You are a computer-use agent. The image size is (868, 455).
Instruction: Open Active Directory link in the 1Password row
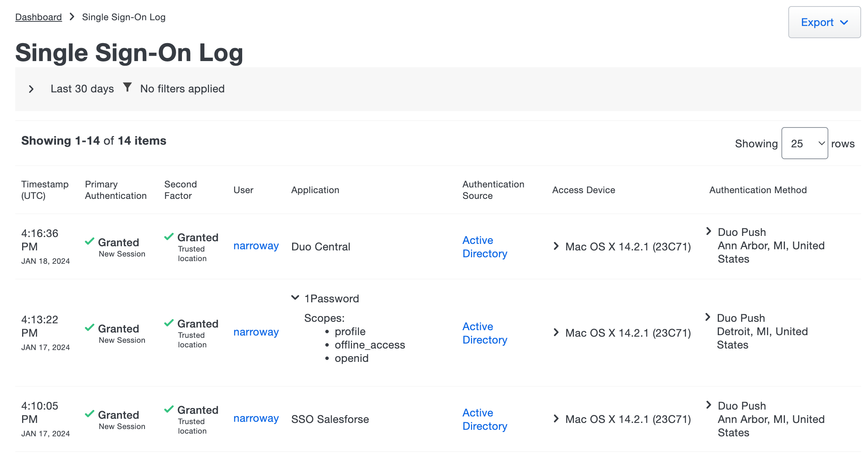coord(485,333)
